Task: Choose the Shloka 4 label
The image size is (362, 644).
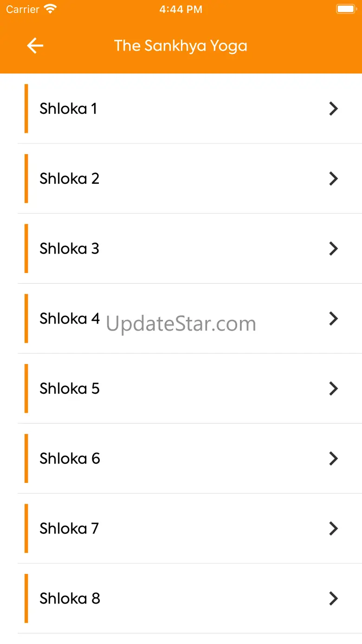Action: pos(70,319)
